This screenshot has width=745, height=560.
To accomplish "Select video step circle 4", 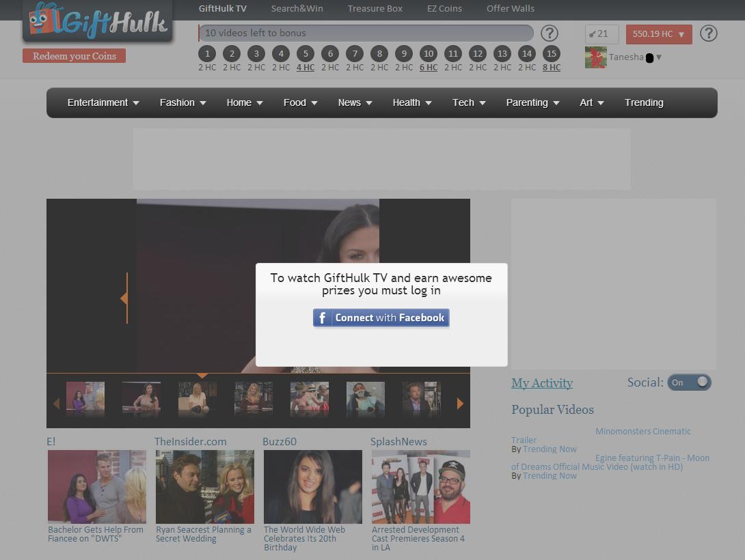I will point(281,54).
